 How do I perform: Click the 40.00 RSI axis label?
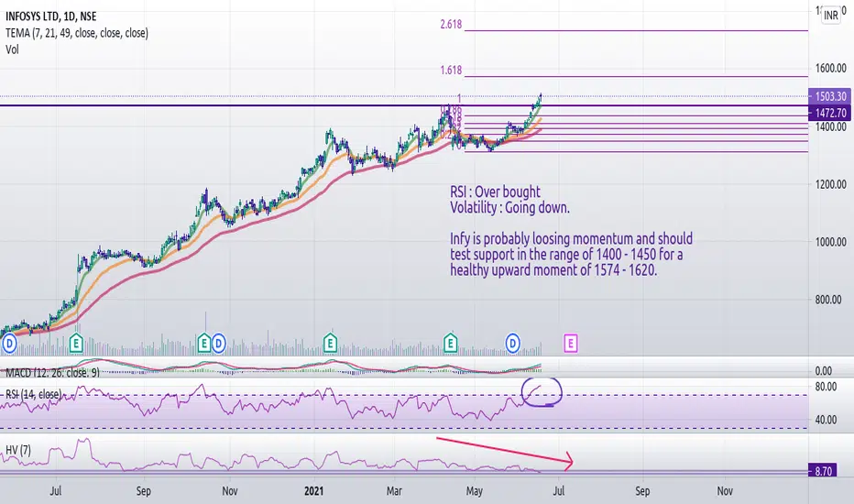(826, 420)
